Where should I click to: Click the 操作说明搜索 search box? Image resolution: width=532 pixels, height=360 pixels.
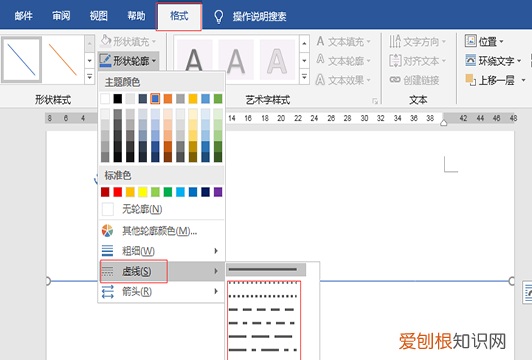tap(260, 16)
